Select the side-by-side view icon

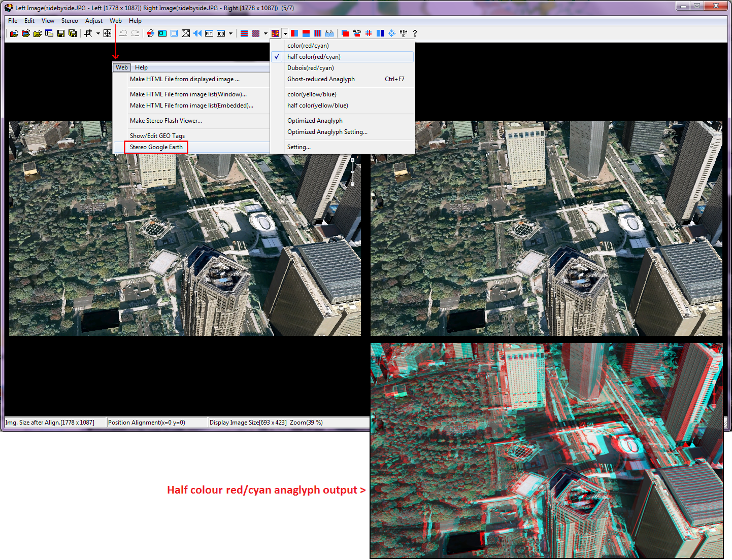(x=294, y=33)
